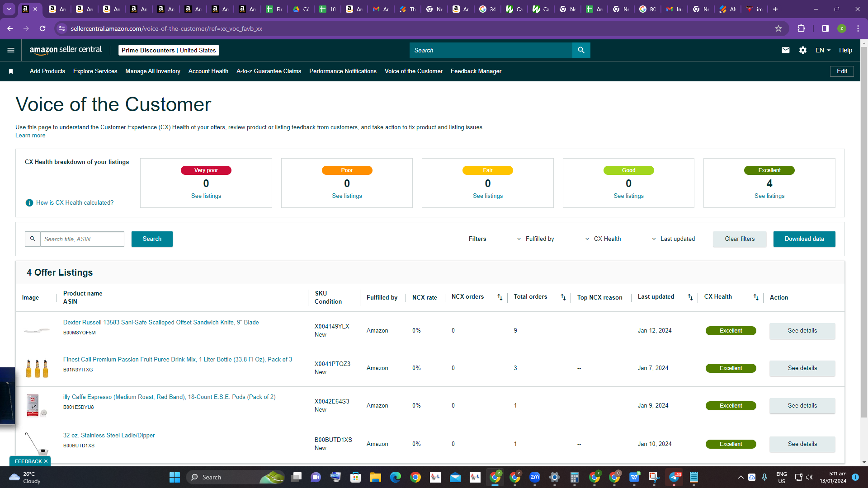Open Account Health page
868x488 pixels.
coord(208,71)
